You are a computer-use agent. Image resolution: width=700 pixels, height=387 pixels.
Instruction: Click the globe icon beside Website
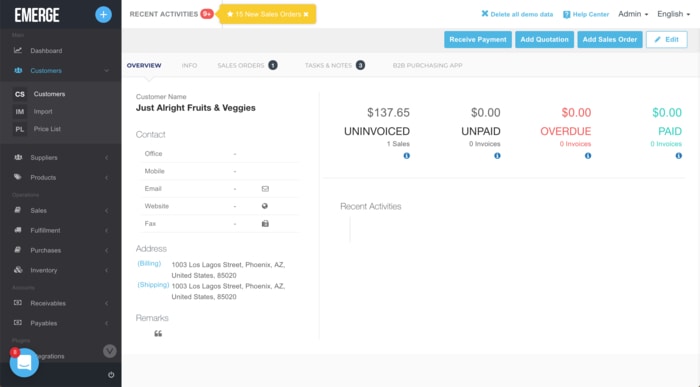[265, 206]
